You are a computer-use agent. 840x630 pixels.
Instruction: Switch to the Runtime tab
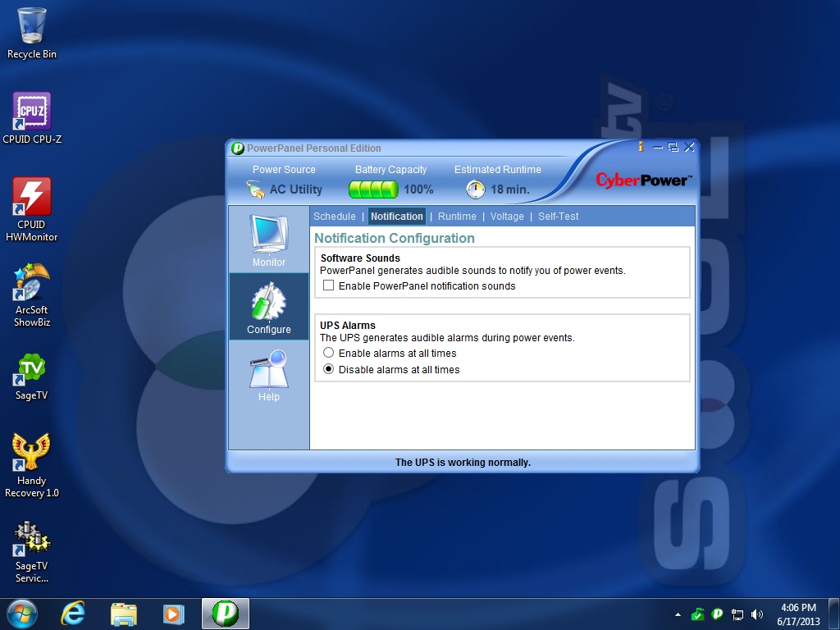pyautogui.click(x=457, y=217)
